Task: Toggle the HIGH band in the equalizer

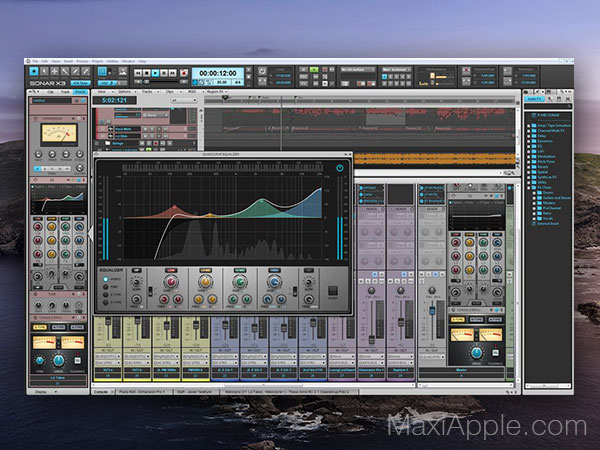Action: pyautogui.click(x=274, y=271)
